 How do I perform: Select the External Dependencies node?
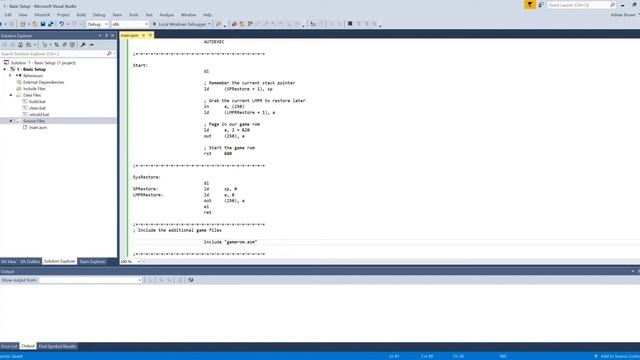(43, 82)
